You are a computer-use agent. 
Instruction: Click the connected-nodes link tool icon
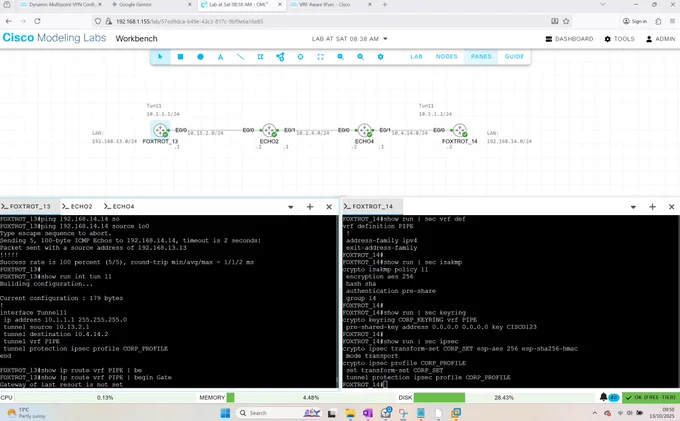tap(280, 57)
